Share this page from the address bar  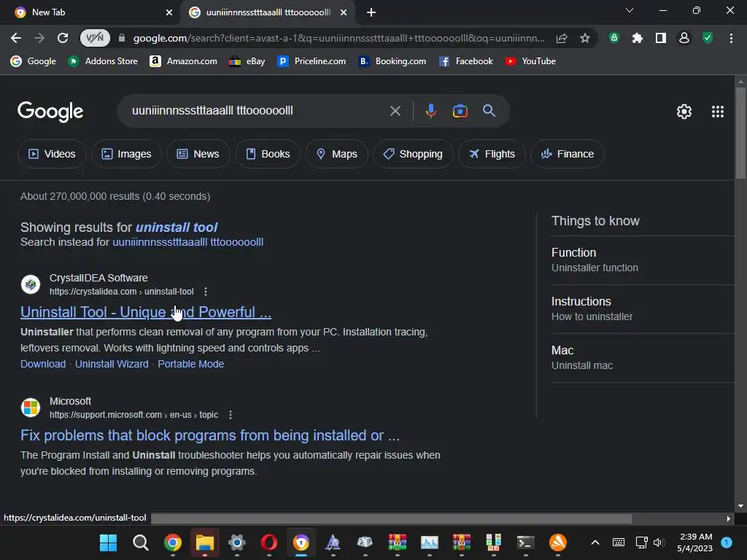[x=562, y=38]
